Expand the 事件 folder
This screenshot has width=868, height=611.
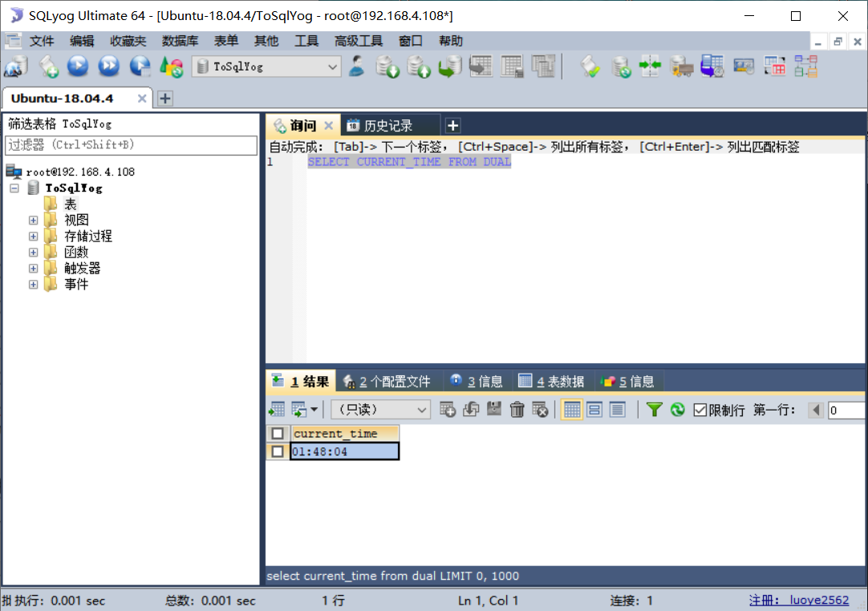pyautogui.click(x=33, y=285)
